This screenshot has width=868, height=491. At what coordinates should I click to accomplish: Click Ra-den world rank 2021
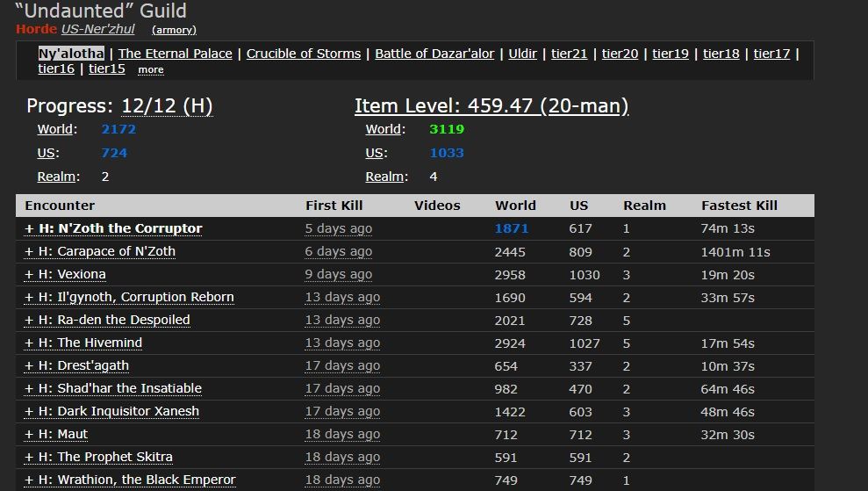510,321
